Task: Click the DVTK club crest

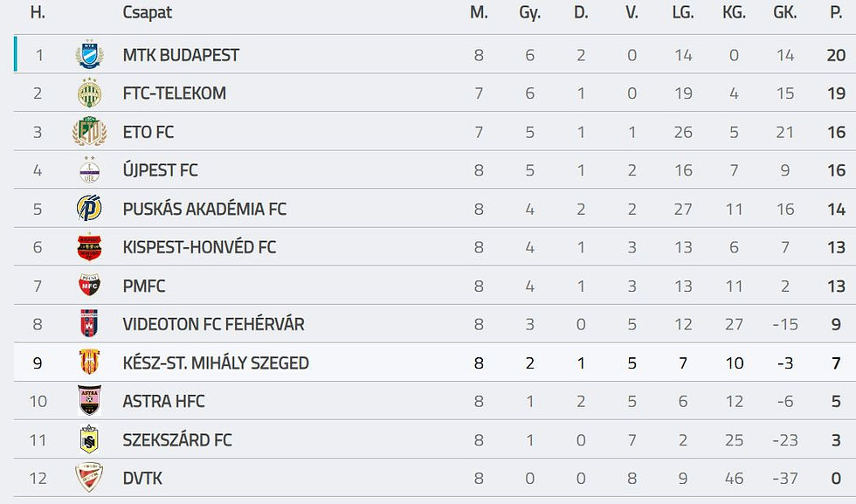Action: coord(89,477)
